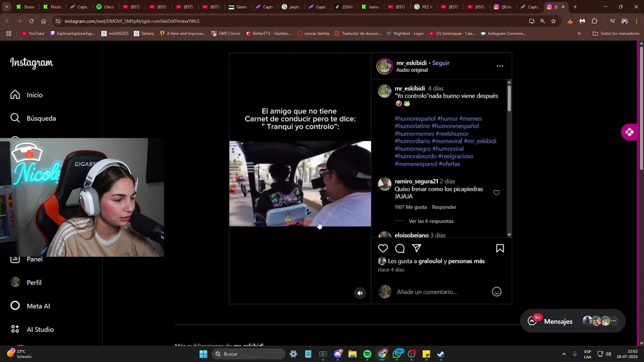This screenshot has width=644, height=362.
Task: Open AI Studio in the sidebar
Action: point(32,329)
